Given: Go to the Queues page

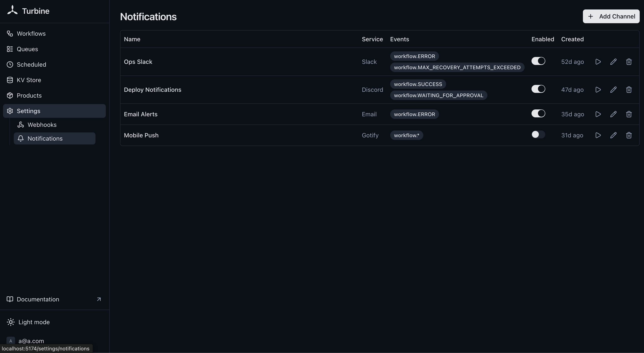Looking at the screenshot, I should (54, 49).
